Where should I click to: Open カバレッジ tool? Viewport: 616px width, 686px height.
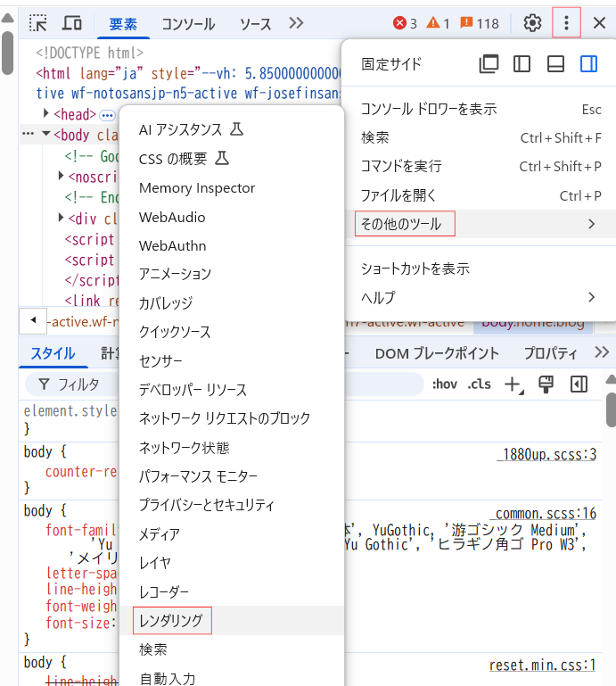click(232, 302)
